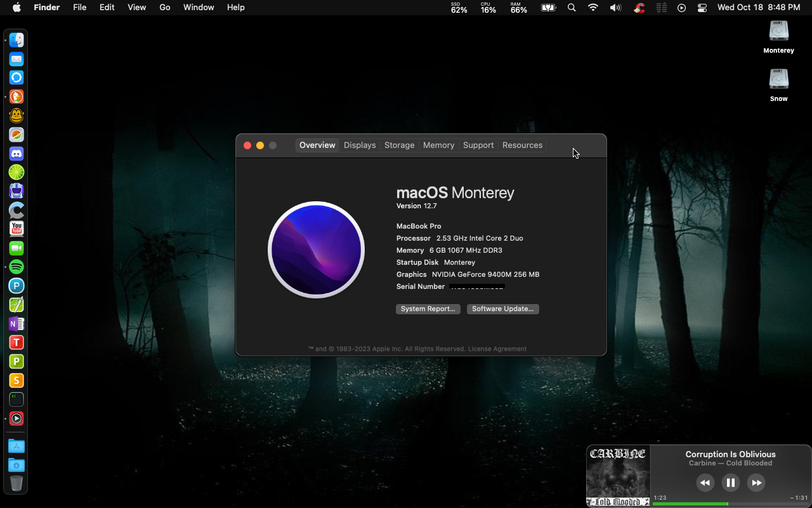The image size is (812, 508).
Task: Launch the teal circular P app
Action: (16, 286)
